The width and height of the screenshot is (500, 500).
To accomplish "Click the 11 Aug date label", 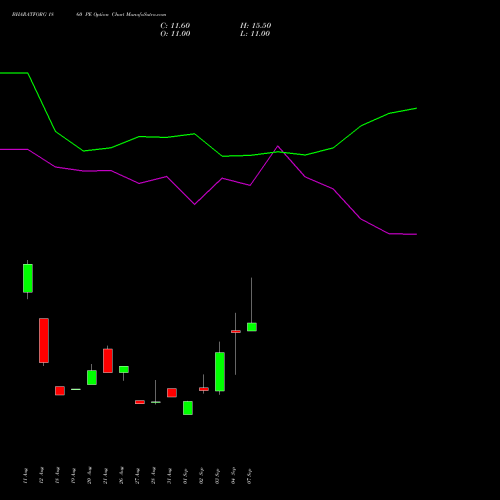I will click(x=25, y=476).
